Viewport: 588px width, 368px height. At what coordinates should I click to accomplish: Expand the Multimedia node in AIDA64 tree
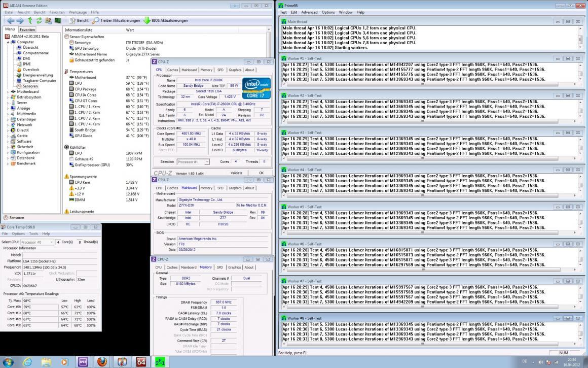[x=8, y=114]
